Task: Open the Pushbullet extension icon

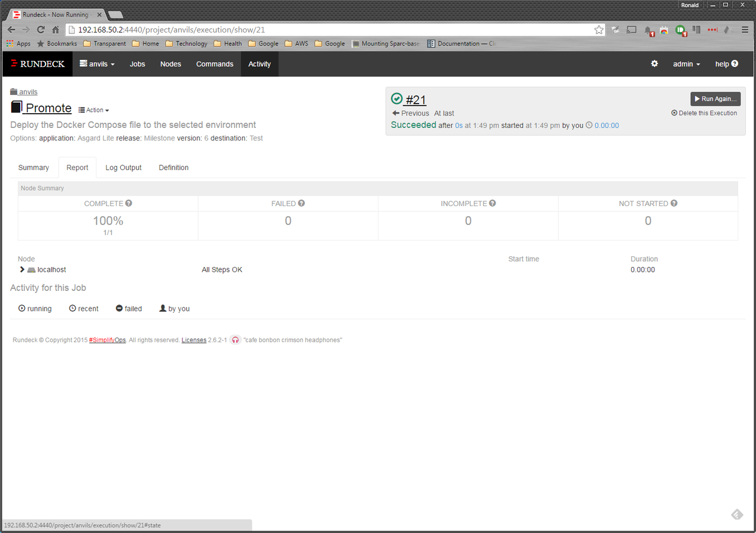Action: click(x=681, y=30)
